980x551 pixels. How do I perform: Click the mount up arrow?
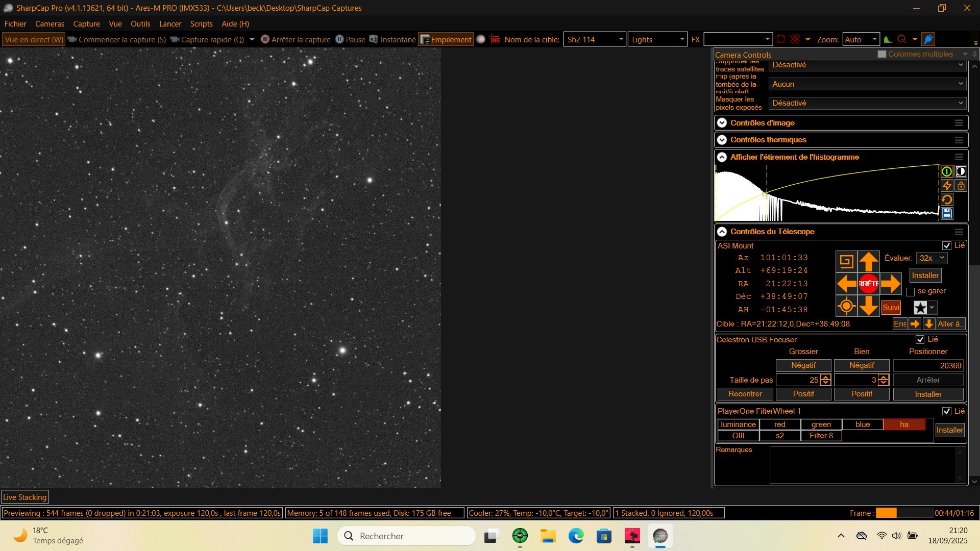pos(868,262)
